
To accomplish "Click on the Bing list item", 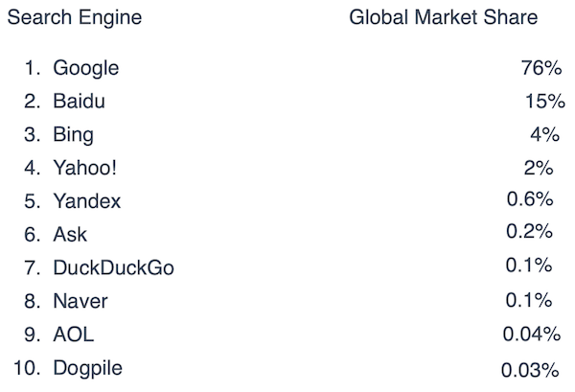I will [x=74, y=135].
